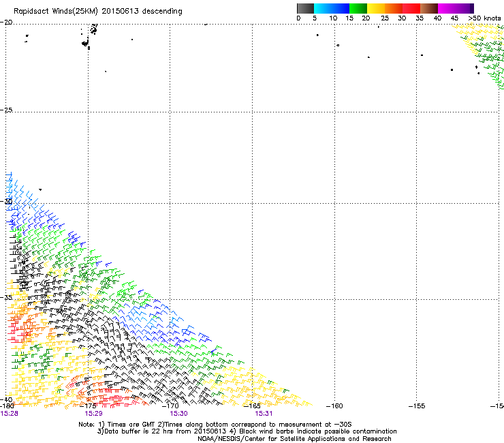Click the plot title 'Rapidscat Winds(25KM) 20150613 descending'

pos(97,12)
